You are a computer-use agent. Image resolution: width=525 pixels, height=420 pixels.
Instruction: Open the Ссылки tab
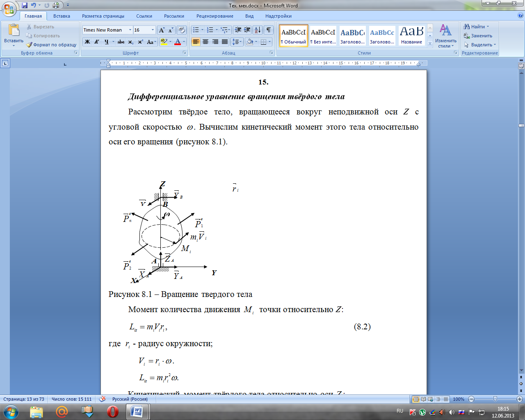[144, 16]
